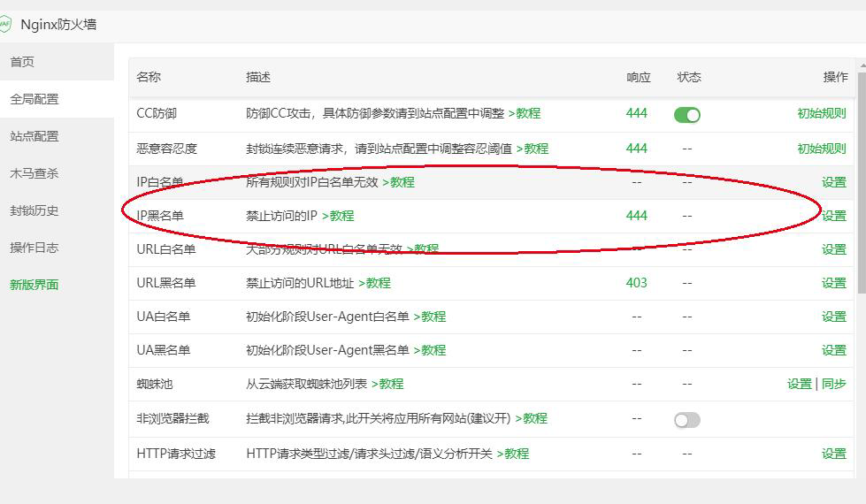This screenshot has height=504, width=866.
Task: Click the Nginx firewall shield logo icon
Action: coord(4,24)
